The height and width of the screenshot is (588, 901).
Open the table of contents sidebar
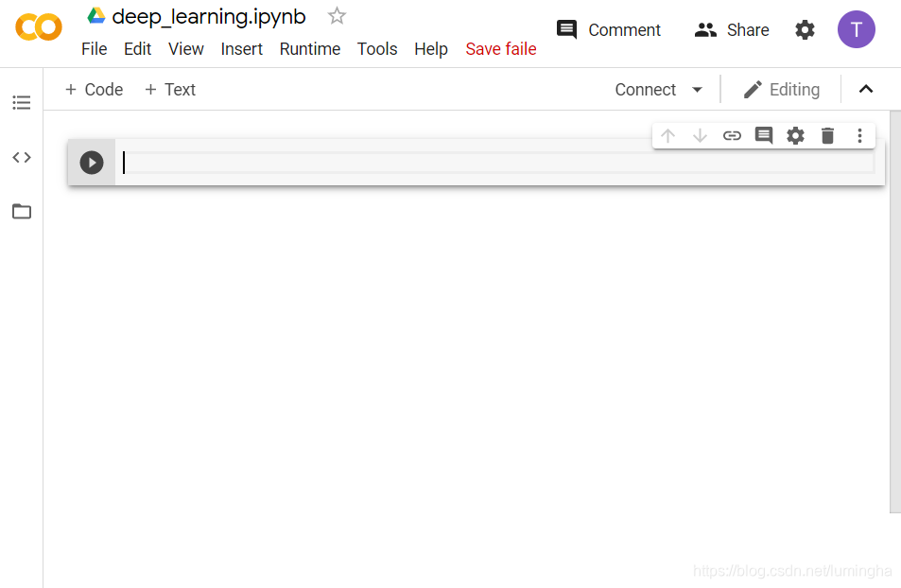(21, 102)
